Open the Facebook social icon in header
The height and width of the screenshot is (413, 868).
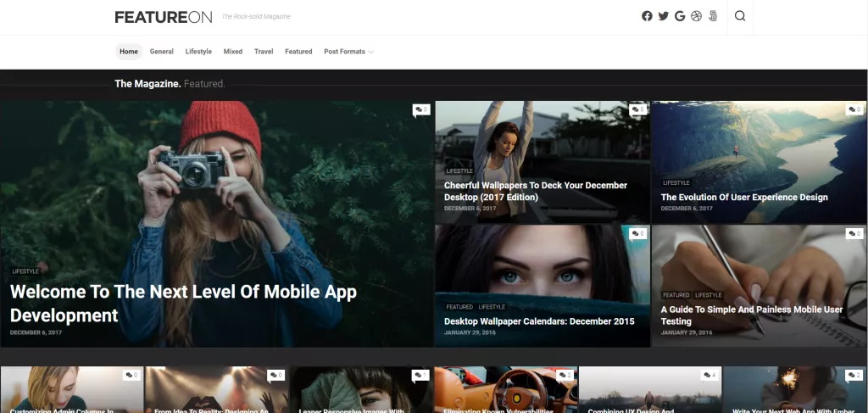(647, 16)
